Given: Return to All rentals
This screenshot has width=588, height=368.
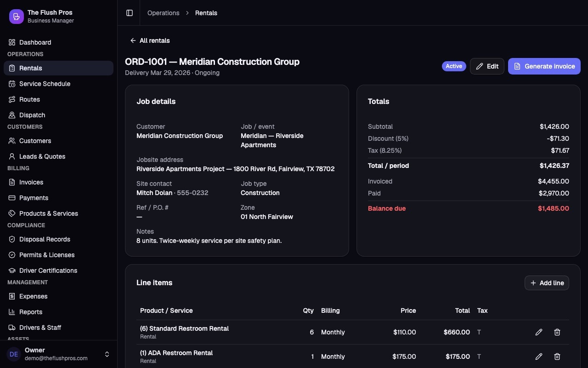Looking at the screenshot, I should point(150,40).
